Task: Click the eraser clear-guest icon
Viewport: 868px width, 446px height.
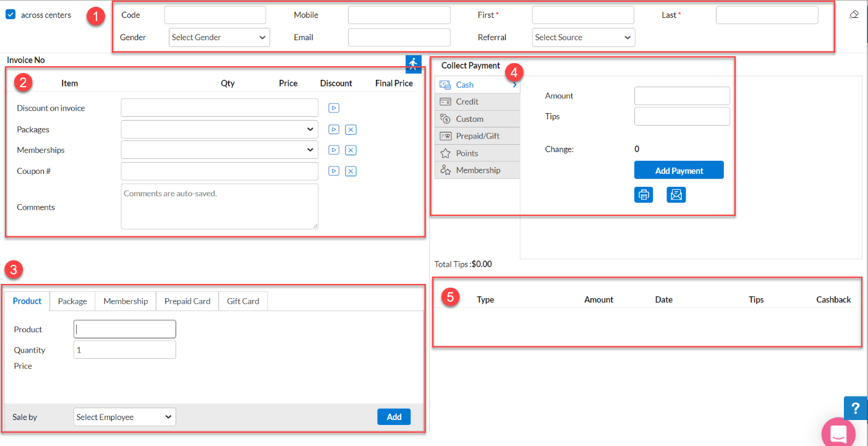Action: pyautogui.click(x=854, y=15)
